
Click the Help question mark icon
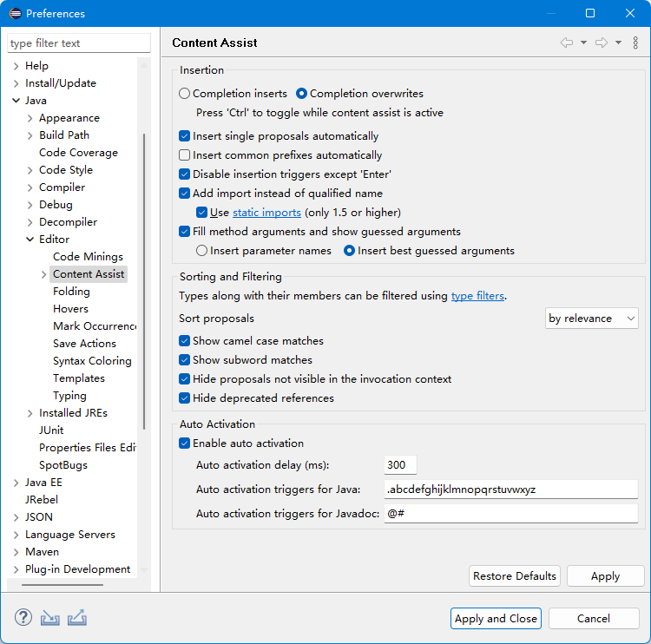click(x=23, y=618)
